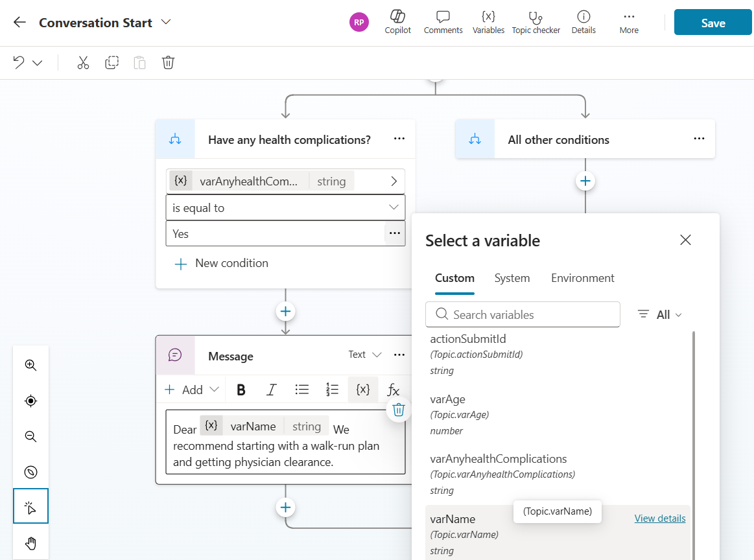The width and height of the screenshot is (754, 560).
Task: Close the Select a variable panel
Action: (685, 240)
